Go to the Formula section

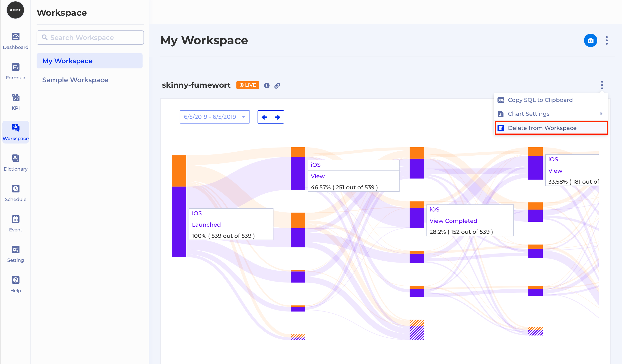click(15, 67)
